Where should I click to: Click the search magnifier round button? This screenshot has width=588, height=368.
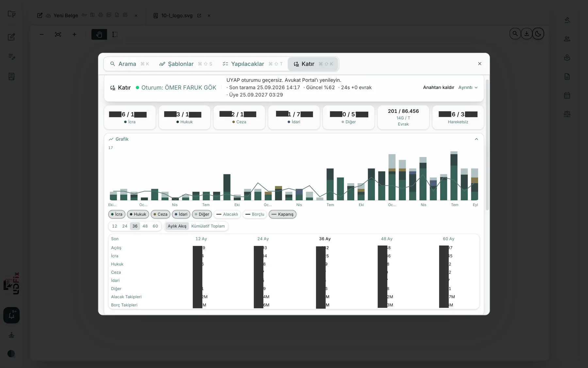[515, 34]
